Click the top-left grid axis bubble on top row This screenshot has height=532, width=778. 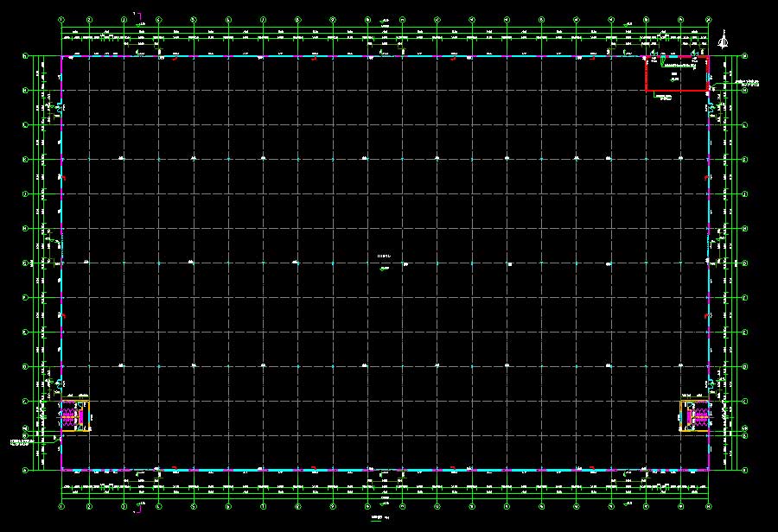click(61, 18)
